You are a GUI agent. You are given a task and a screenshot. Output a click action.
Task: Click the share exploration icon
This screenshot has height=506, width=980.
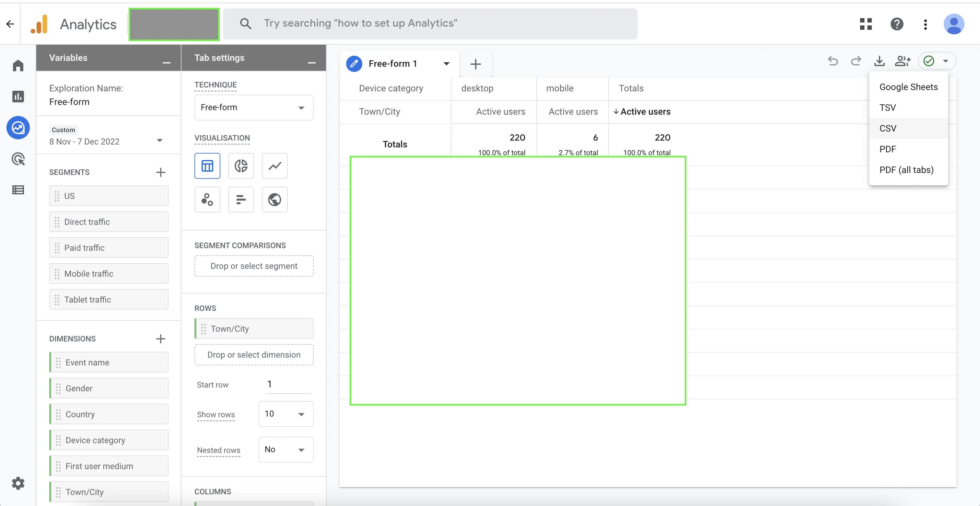903,61
